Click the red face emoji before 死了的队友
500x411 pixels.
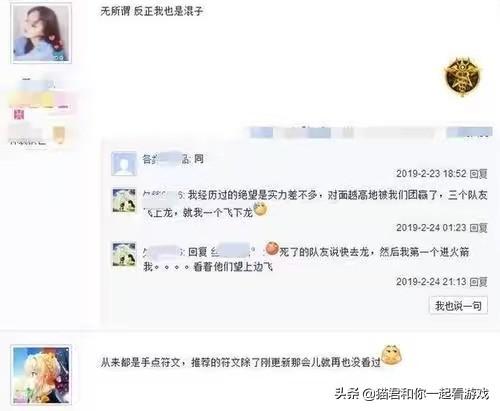pos(272,248)
